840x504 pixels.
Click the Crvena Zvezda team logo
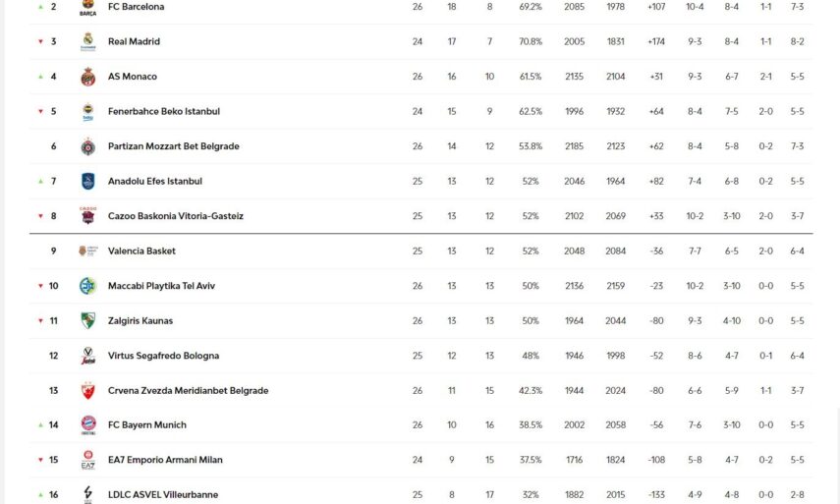click(x=87, y=391)
